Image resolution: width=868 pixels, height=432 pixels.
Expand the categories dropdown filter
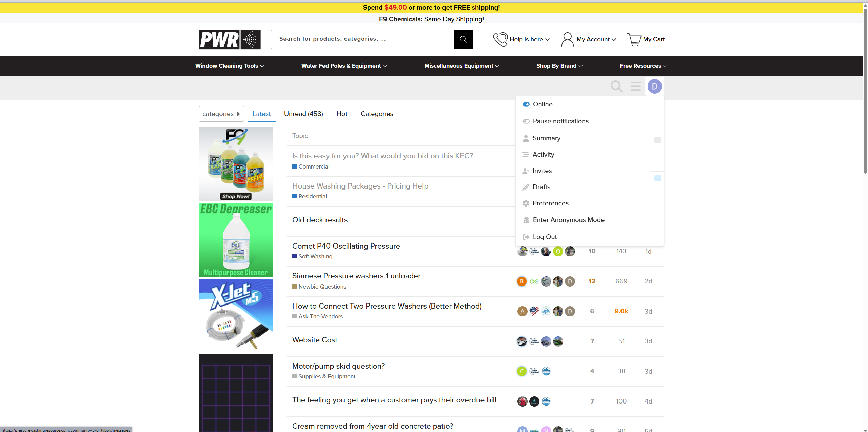point(221,114)
